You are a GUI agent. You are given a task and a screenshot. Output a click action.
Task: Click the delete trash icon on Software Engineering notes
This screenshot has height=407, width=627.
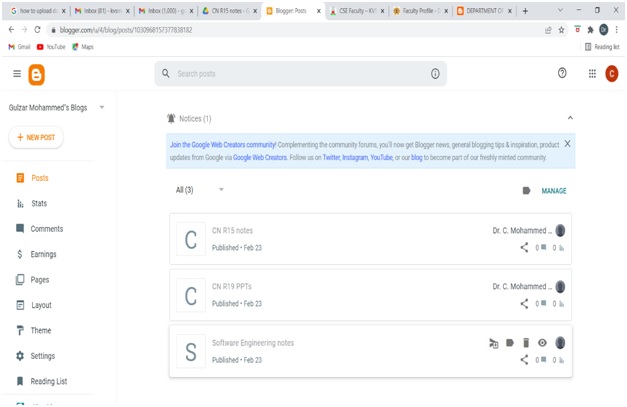click(x=526, y=343)
